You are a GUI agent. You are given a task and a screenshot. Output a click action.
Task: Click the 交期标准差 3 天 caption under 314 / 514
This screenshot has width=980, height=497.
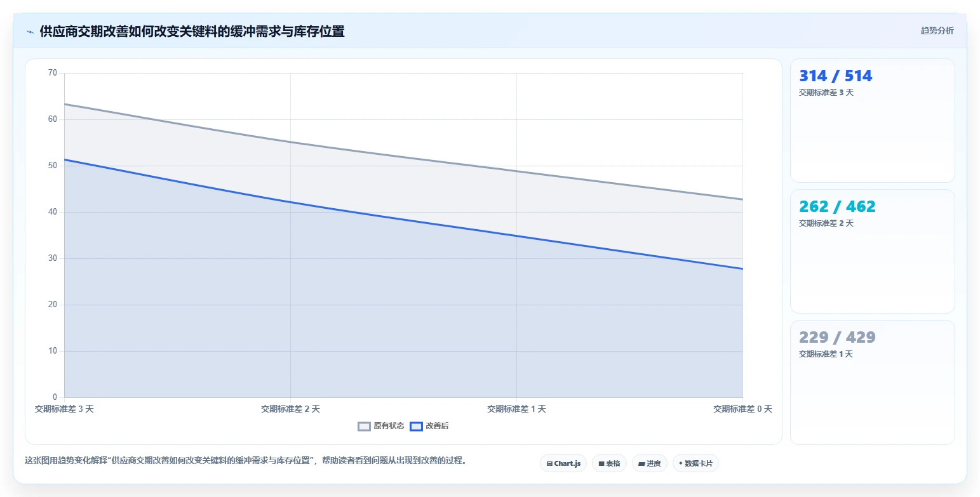tap(826, 93)
